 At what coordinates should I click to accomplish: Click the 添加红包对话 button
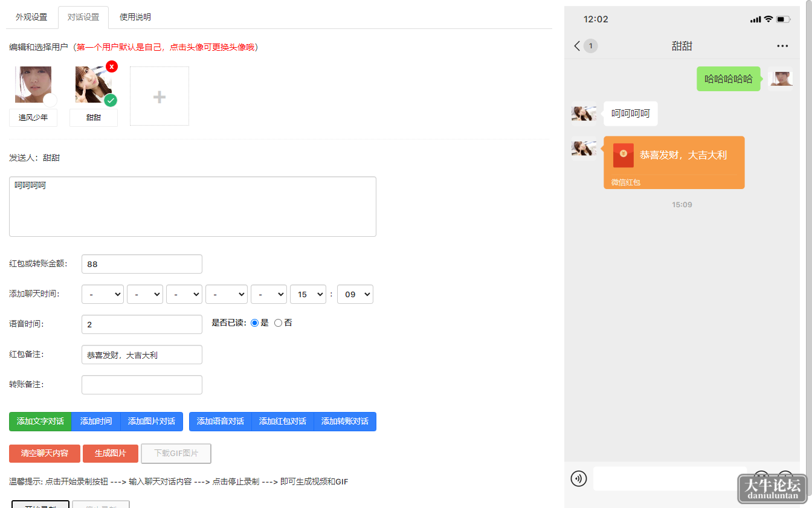[x=283, y=422]
